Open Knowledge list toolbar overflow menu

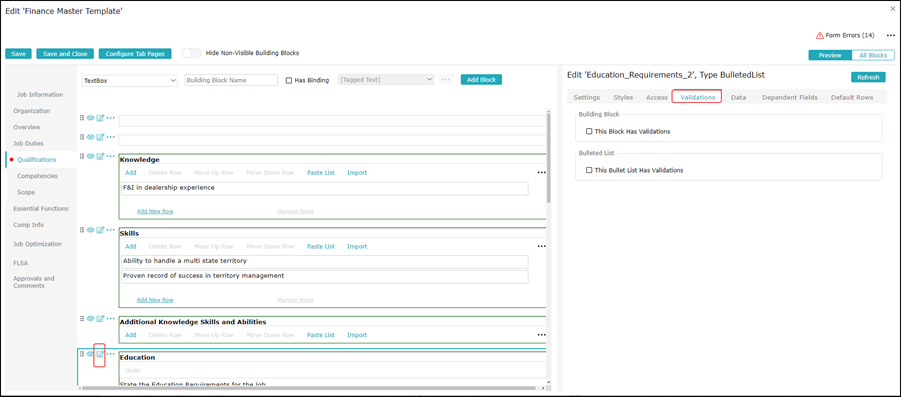pos(541,172)
